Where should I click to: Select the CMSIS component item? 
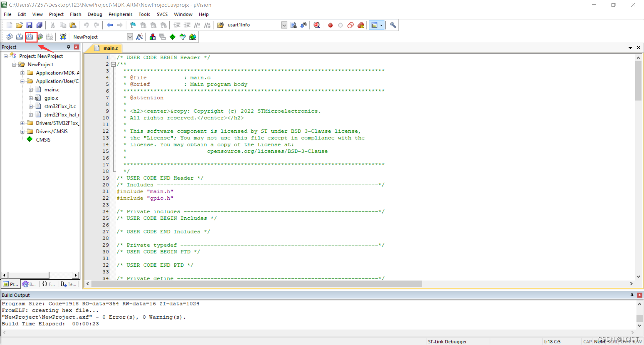pyautogui.click(x=43, y=140)
